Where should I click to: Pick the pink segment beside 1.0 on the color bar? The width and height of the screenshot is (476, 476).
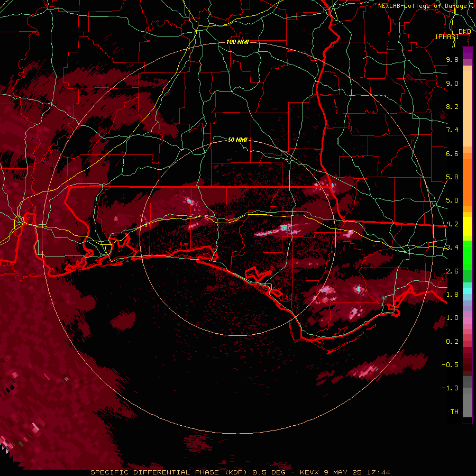point(467,320)
